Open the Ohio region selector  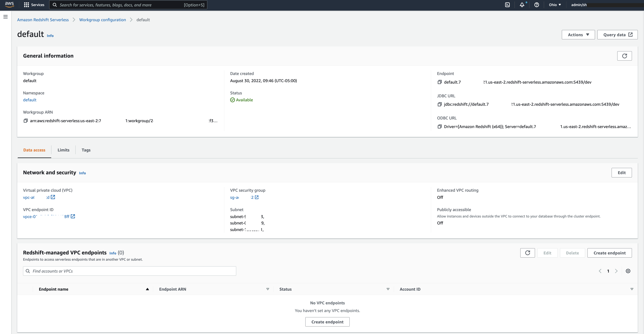[x=555, y=5]
